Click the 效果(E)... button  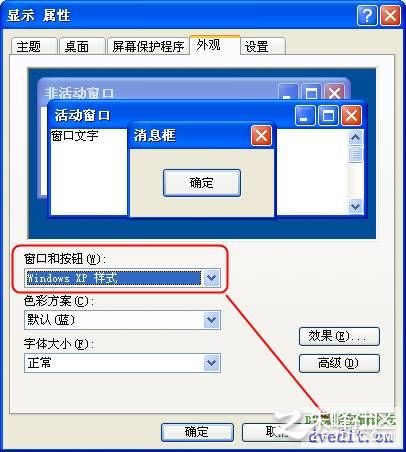(x=339, y=336)
